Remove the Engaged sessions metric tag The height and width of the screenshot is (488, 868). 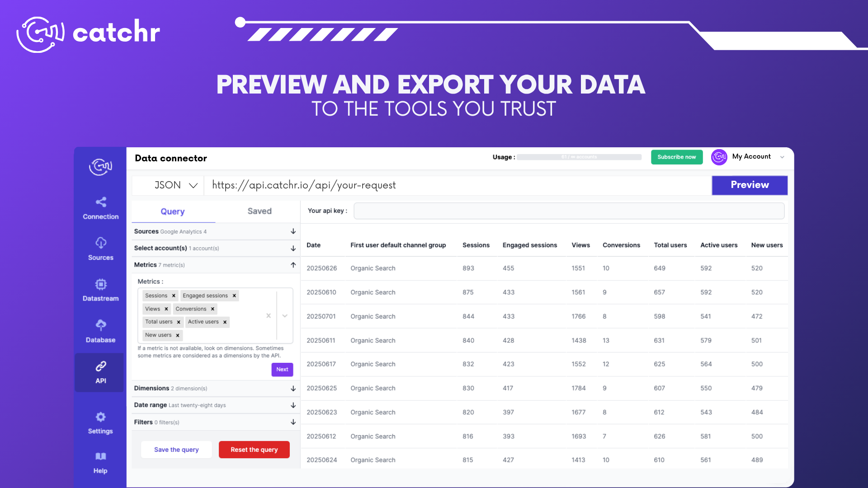pos(234,296)
